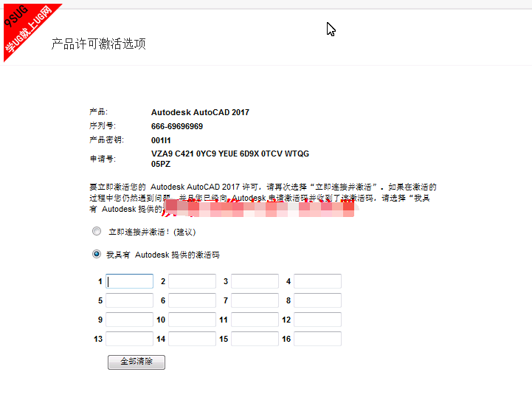
Task: Click activation code input field 1
Action: (130, 281)
